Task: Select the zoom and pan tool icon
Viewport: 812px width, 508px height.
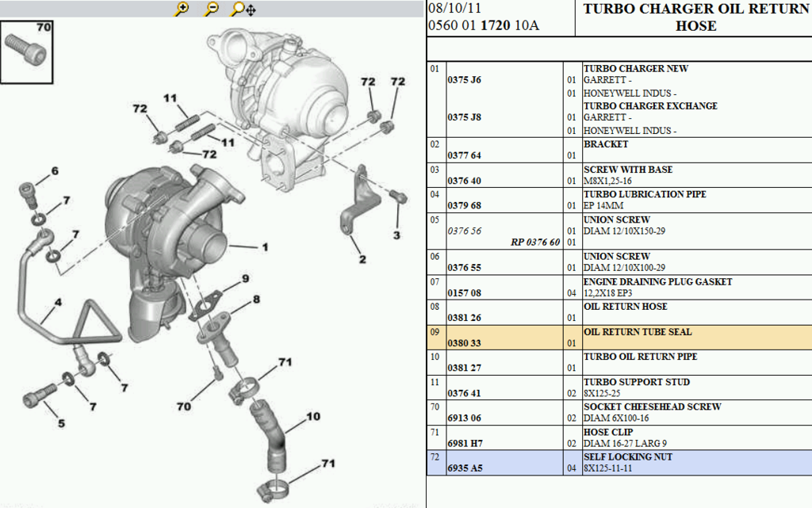Action: [x=243, y=9]
